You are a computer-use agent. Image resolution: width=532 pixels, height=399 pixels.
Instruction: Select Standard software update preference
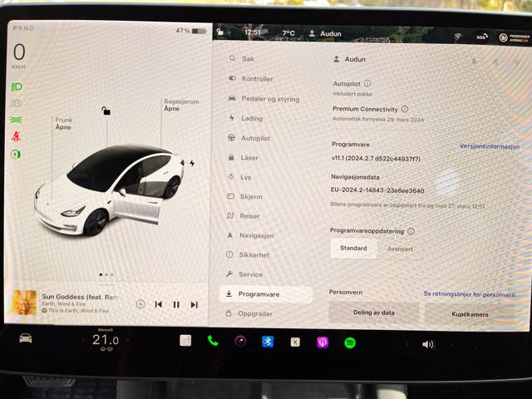click(353, 249)
